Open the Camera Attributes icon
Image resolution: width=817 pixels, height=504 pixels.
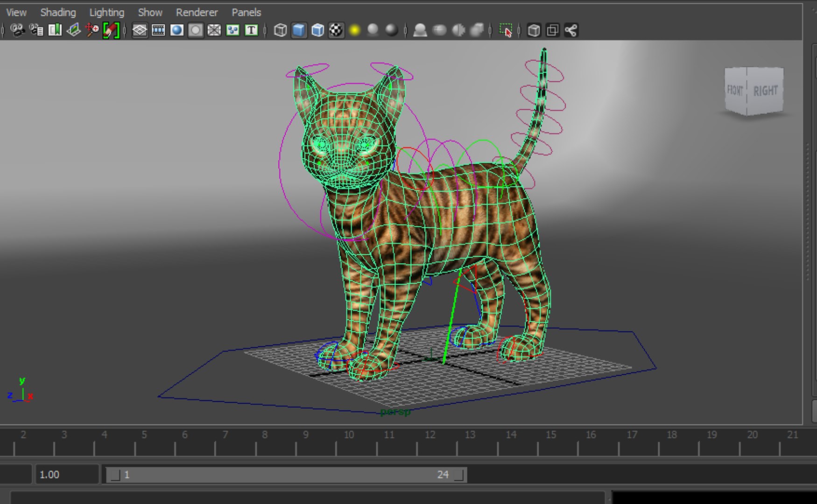pyautogui.click(x=36, y=30)
